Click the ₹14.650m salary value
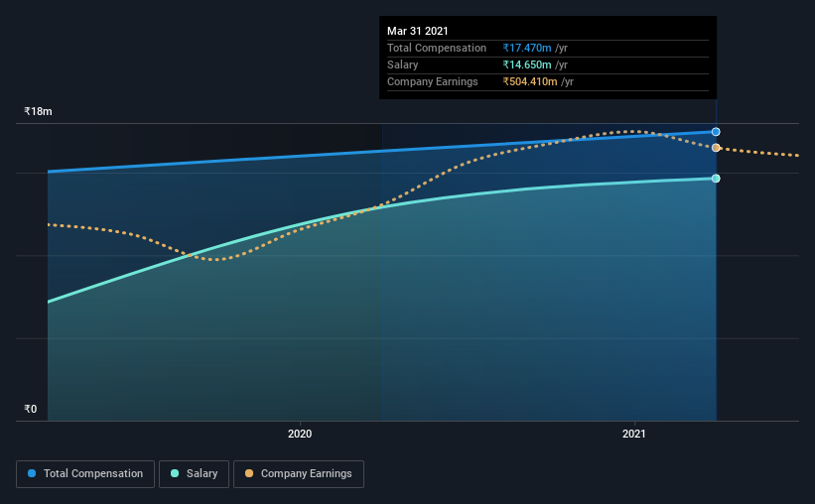 [x=527, y=64]
